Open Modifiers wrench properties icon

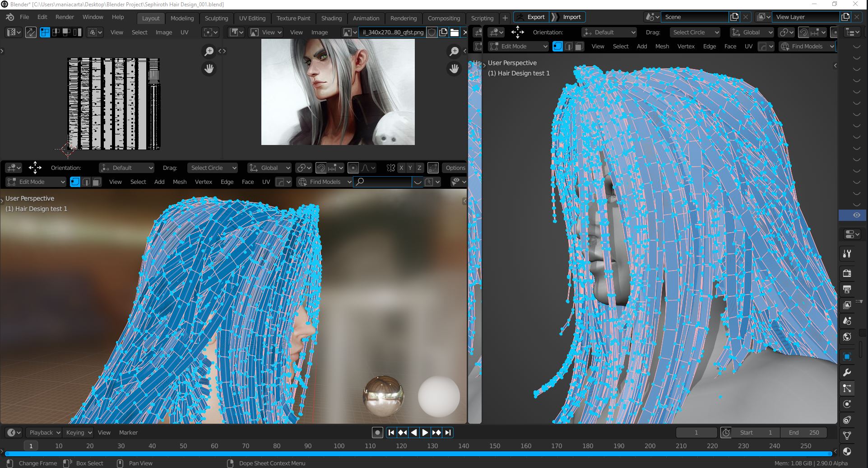847,373
